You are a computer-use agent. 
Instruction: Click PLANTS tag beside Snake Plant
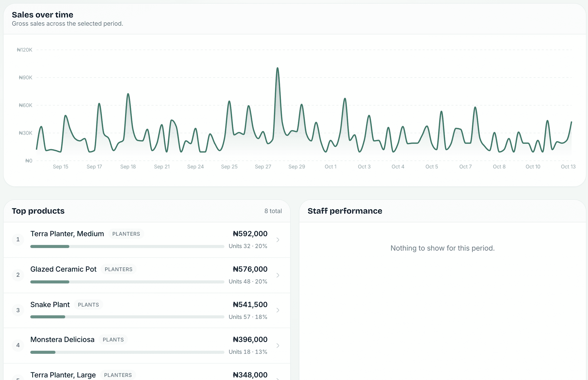(88, 305)
